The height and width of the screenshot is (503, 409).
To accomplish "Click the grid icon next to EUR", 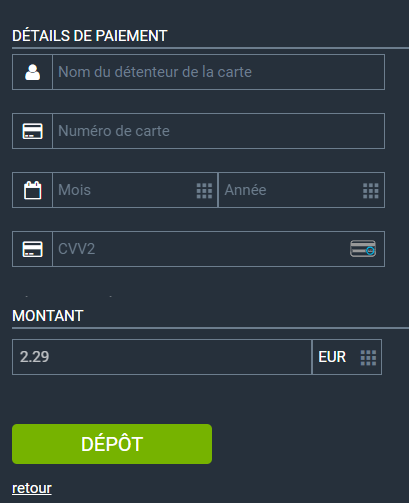I will [368, 358].
